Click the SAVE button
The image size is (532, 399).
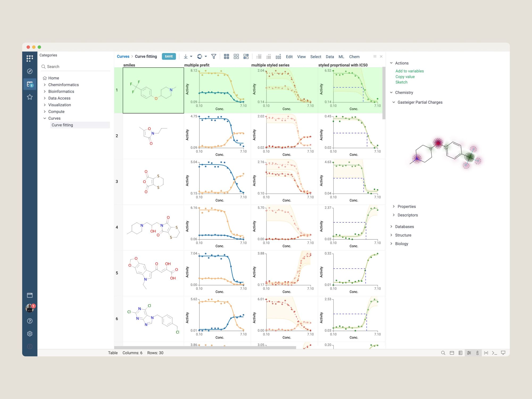(x=169, y=56)
